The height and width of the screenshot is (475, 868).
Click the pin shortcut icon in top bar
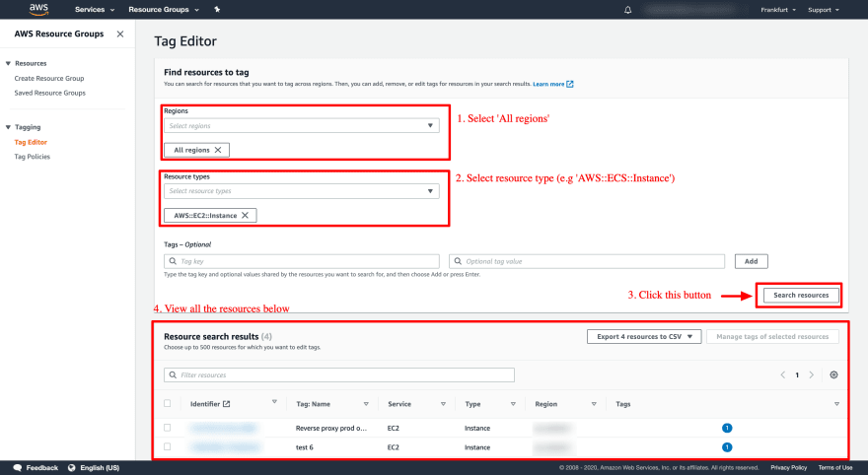217,10
